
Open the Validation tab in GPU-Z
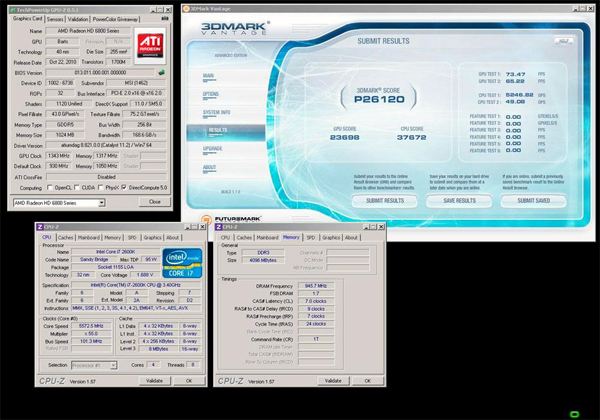pos(78,19)
